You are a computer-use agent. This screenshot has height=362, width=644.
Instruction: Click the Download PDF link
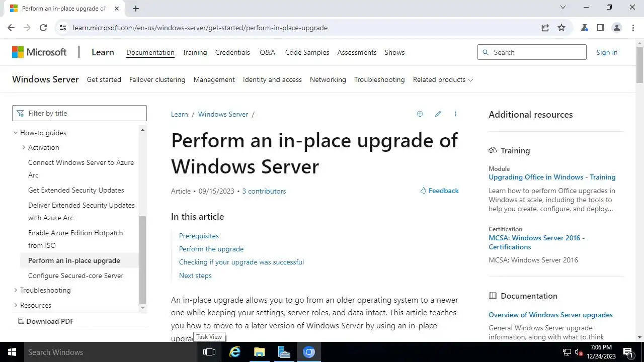(x=46, y=321)
